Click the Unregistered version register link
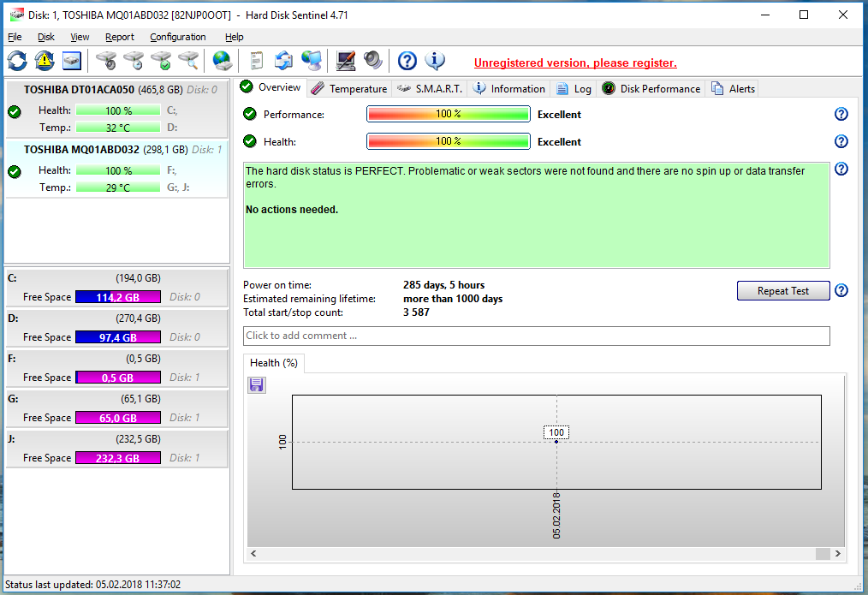This screenshot has width=868, height=595. 575,62
